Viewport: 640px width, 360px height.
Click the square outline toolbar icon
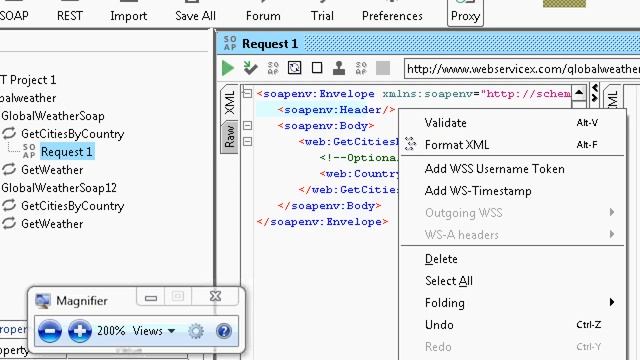317,68
